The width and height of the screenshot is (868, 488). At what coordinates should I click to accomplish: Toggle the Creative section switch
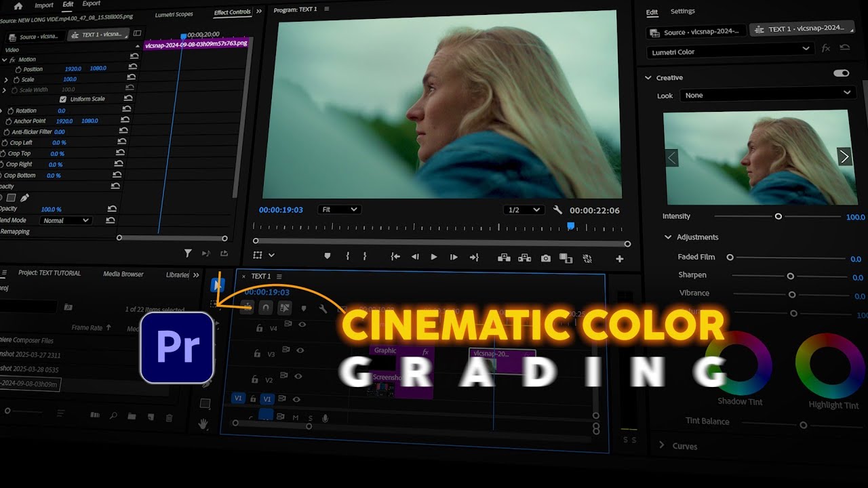pyautogui.click(x=842, y=73)
